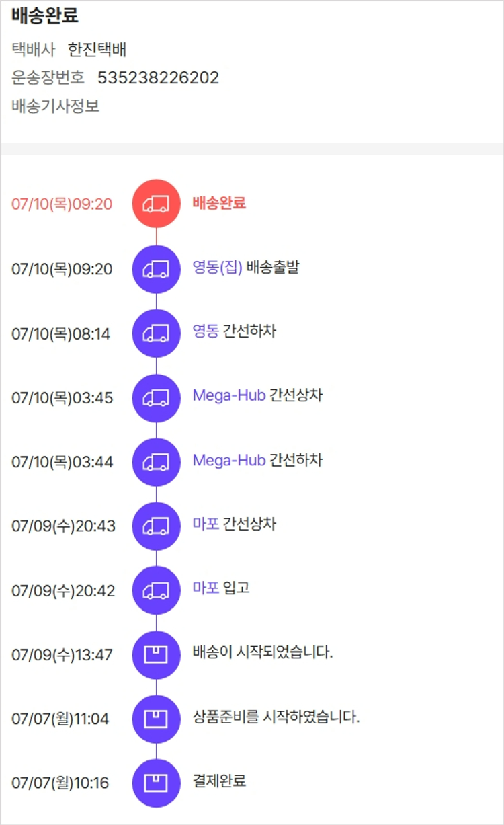The image size is (504, 825).
Task: Click box icon for 상품준비를 시작하였습니다
Action: click(x=157, y=719)
